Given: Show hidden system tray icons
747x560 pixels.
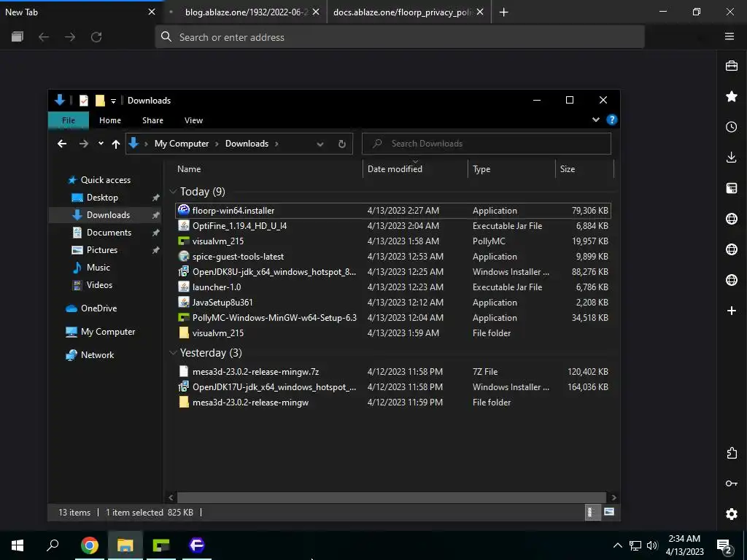Looking at the screenshot, I should coord(617,545).
